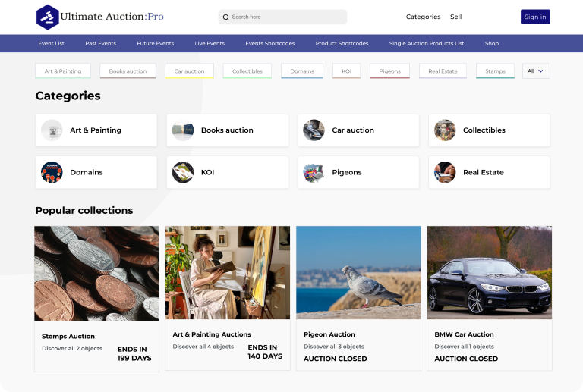Image resolution: width=583 pixels, height=392 pixels.
Task: Go to Live Events tab
Action: 210,44
